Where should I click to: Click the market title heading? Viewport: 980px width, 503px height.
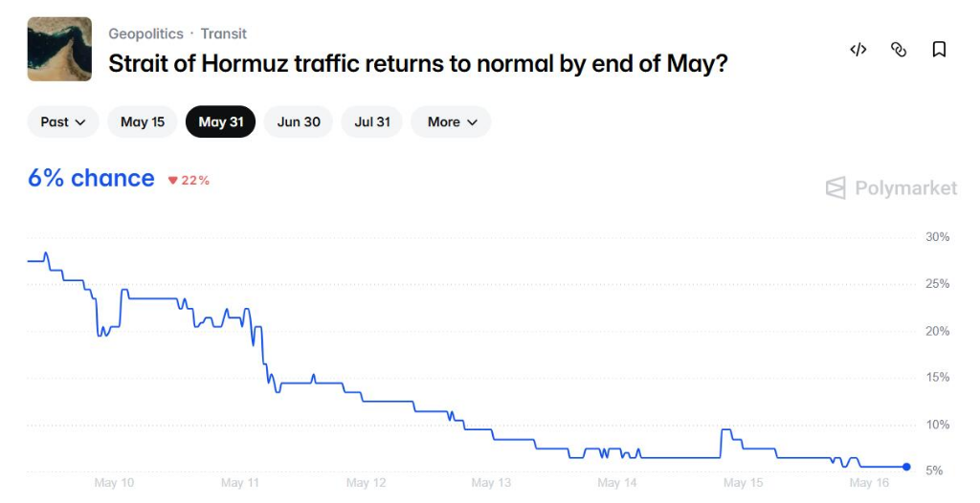coord(418,64)
